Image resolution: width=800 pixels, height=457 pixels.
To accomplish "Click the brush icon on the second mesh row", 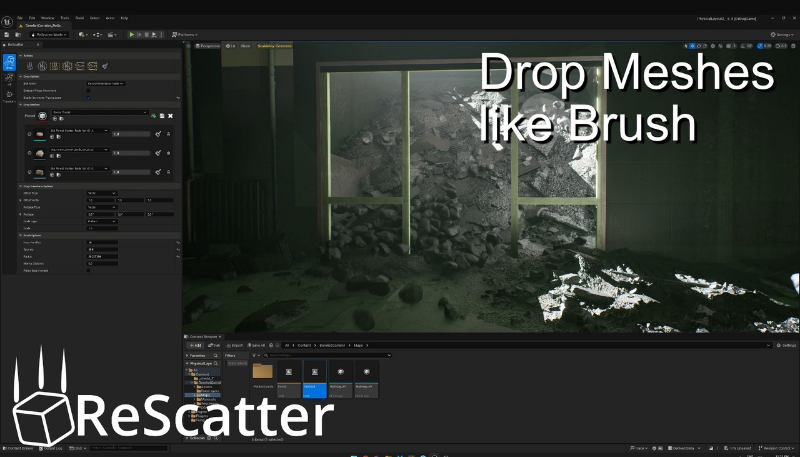I will point(158,153).
